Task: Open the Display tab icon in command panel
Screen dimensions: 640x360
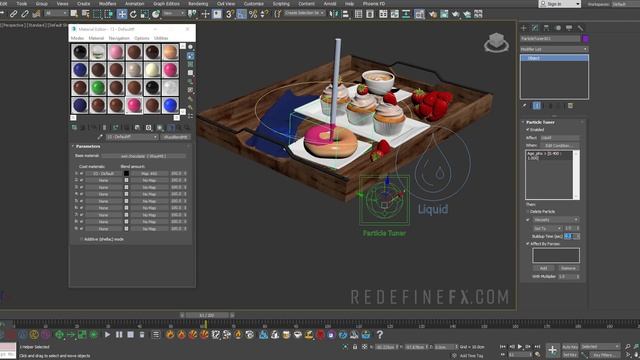Action: pos(569,28)
